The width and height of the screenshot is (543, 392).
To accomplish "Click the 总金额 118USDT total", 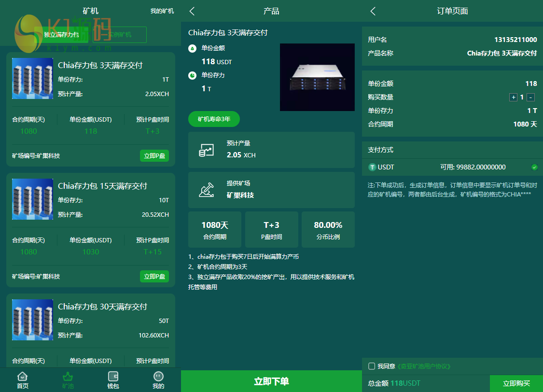I will point(394,383).
